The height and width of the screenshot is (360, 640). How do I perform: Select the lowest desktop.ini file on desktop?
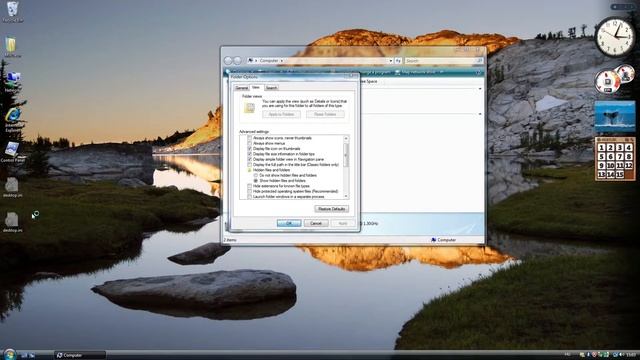12,222
